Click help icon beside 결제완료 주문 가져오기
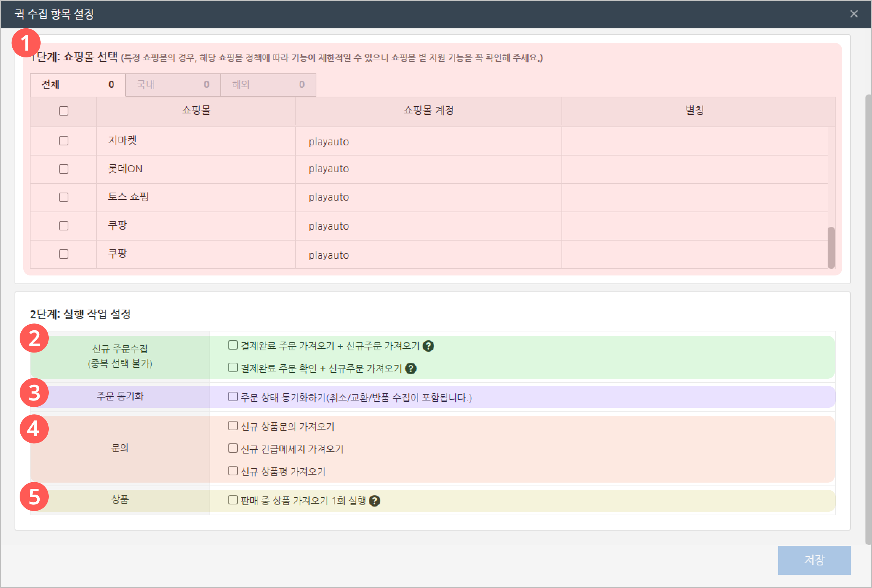 click(428, 346)
